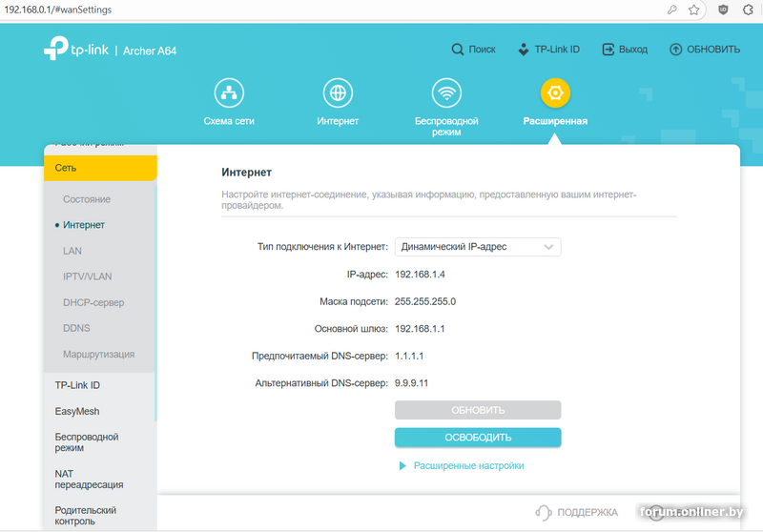Open the Интернет globe icon tab
Image resolution: width=763 pixels, height=532 pixels.
point(338,92)
